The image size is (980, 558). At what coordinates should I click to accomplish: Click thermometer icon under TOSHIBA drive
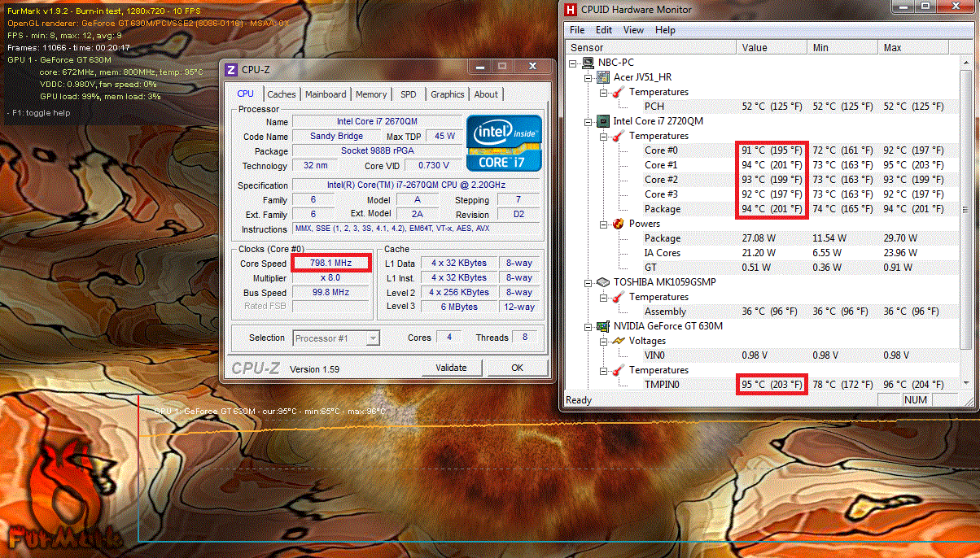coord(618,297)
